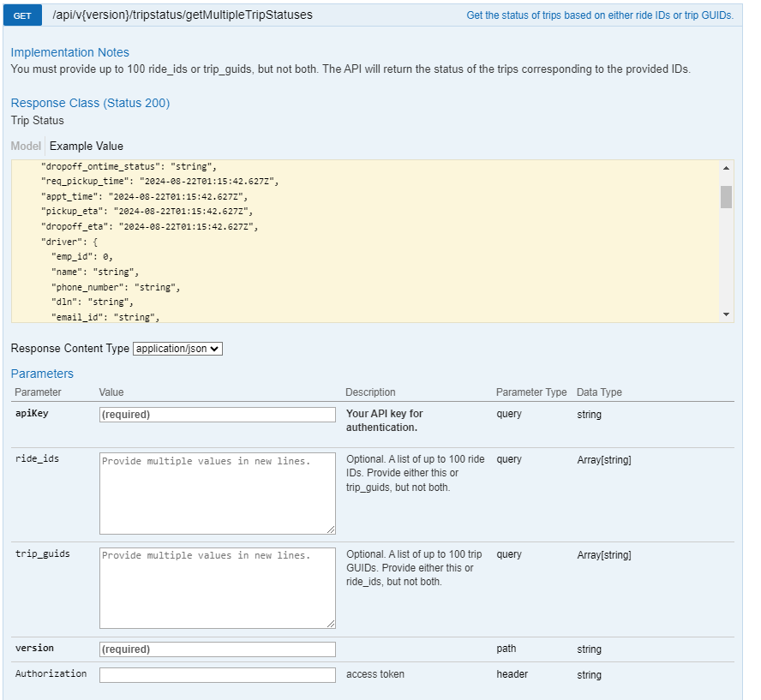Click the Implementation Notes heading
This screenshot has height=700, width=761.
(x=70, y=52)
